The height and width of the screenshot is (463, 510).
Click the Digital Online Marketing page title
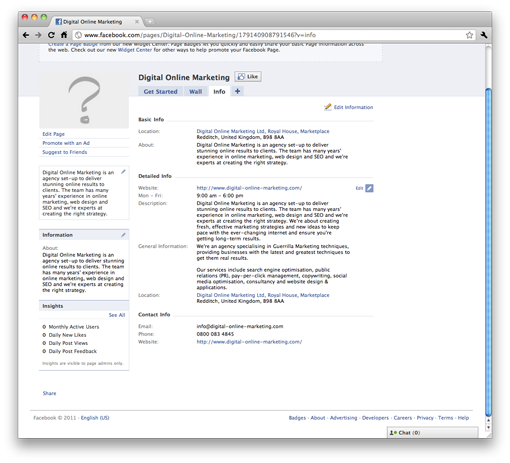(184, 77)
